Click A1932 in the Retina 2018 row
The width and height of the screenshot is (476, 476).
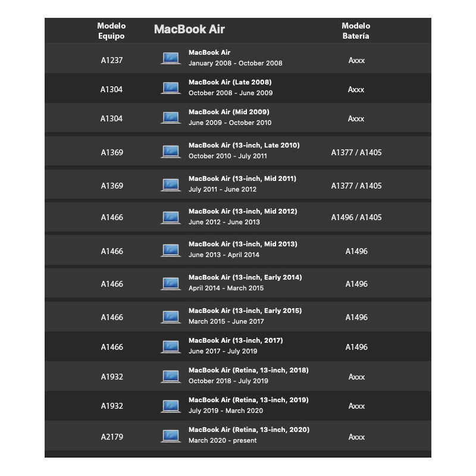click(x=112, y=377)
